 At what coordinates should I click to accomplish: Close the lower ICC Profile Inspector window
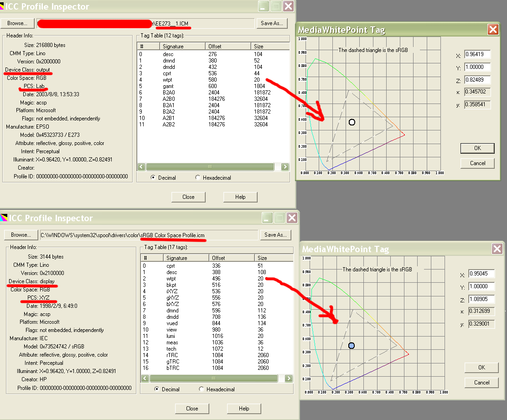(x=292, y=218)
